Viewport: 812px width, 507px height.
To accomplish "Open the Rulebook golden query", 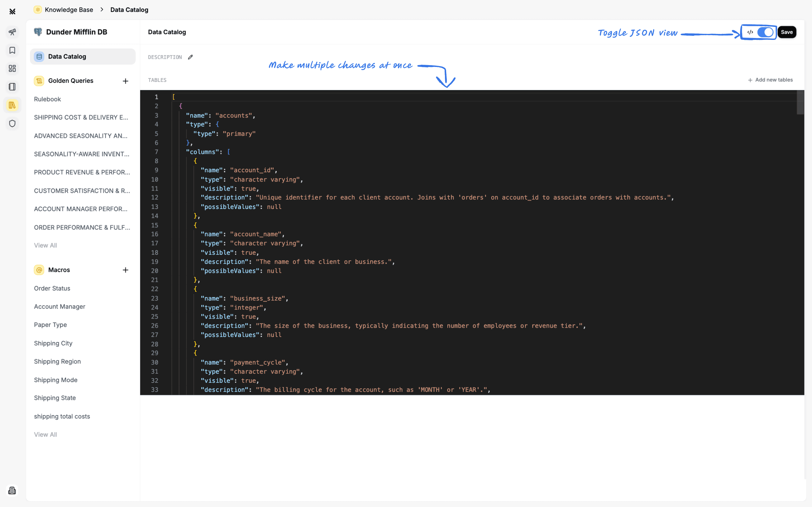I will click(x=47, y=99).
